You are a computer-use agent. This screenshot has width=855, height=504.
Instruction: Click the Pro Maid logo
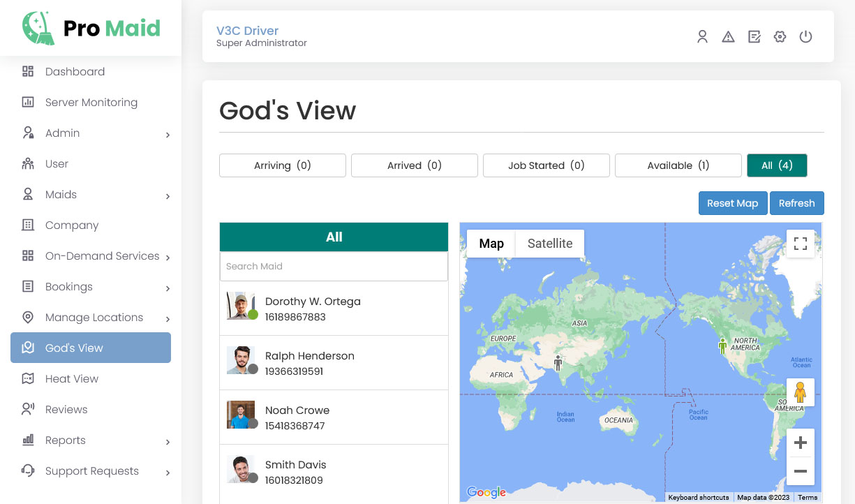pos(91,28)
